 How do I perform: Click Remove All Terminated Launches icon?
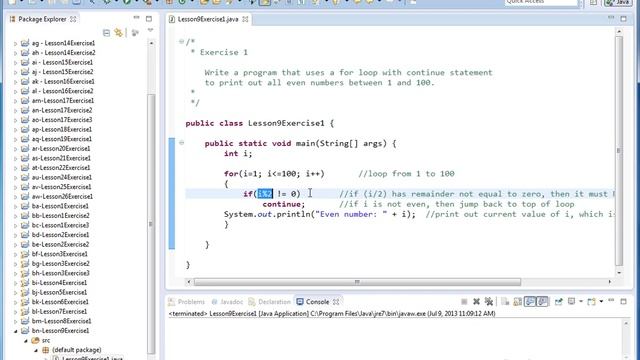489,302
